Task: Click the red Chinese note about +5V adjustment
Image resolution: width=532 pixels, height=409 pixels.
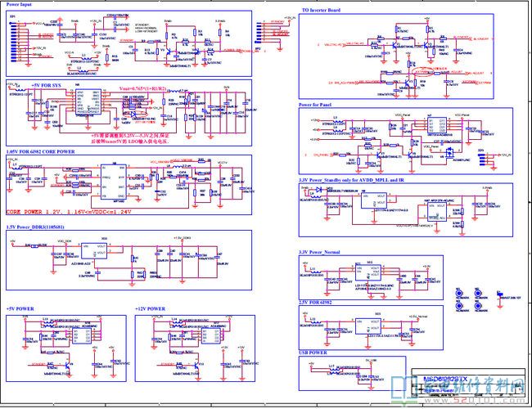Action: [131, 138]
